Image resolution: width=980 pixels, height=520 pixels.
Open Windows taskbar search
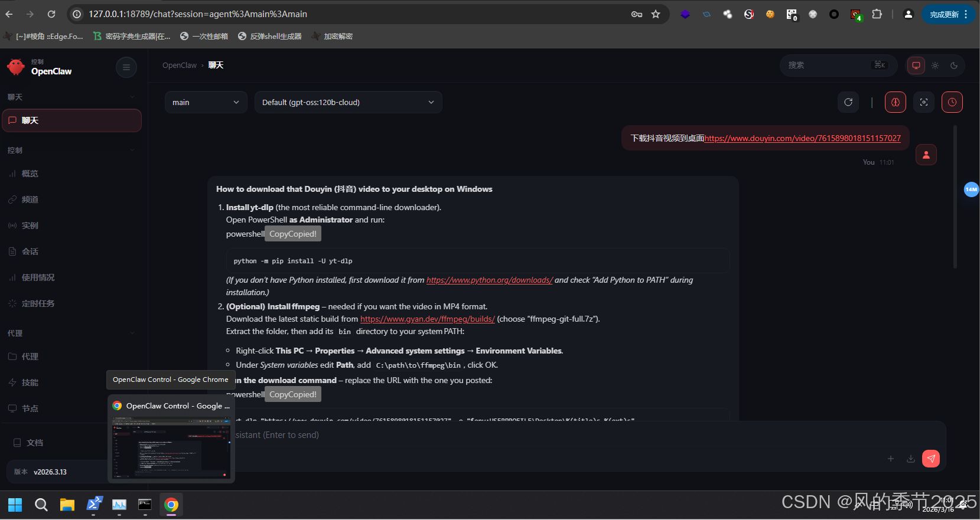41,505
